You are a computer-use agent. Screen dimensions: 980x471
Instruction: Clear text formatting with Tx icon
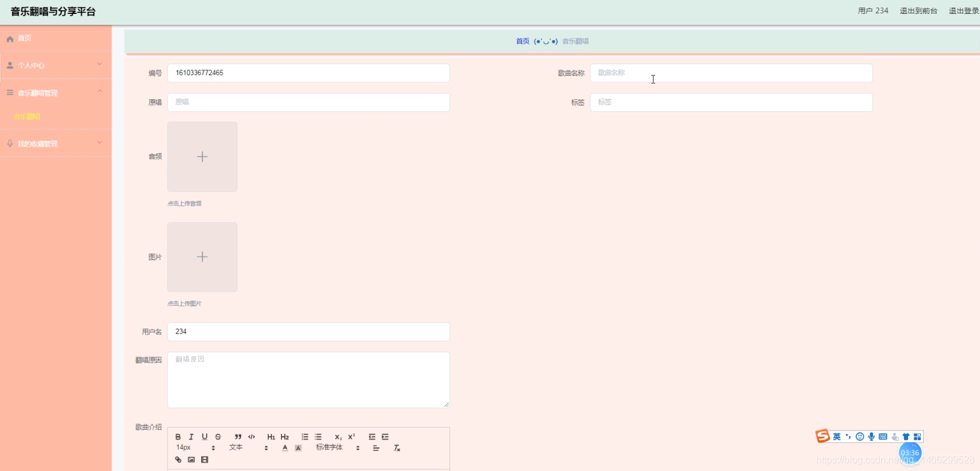[x=397, y=448]
